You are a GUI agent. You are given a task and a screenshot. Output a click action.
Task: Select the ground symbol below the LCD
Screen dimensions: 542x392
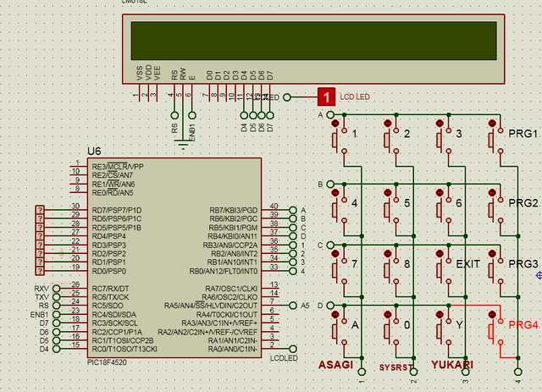[183, 144]
